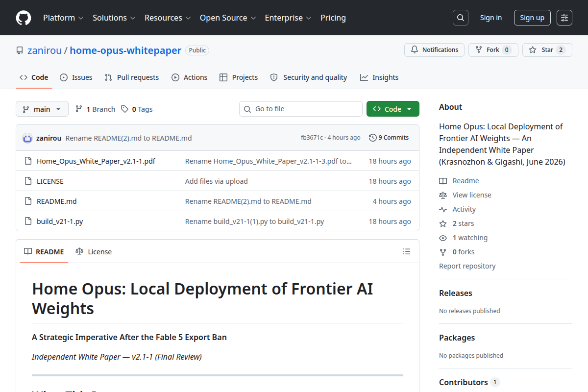Focus the Go to file search field
Screen dimensions: 588x392
coord(301,109)
